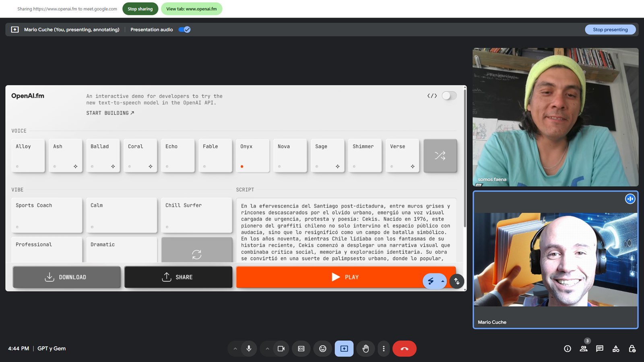Open the chat with everyone
This screenshot has width=644, height=362.
pyautogui.click(x=600, y=349)
